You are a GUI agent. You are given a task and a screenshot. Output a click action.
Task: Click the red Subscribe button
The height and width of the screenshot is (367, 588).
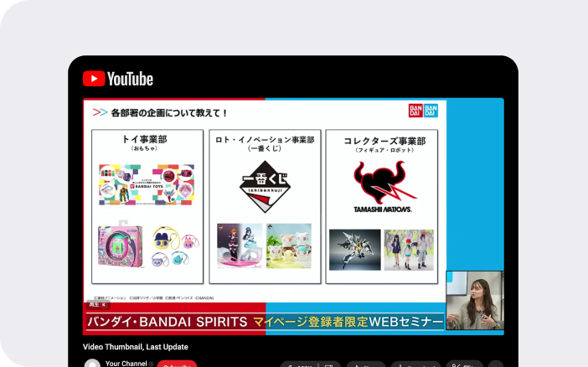[x=177, y=364]
